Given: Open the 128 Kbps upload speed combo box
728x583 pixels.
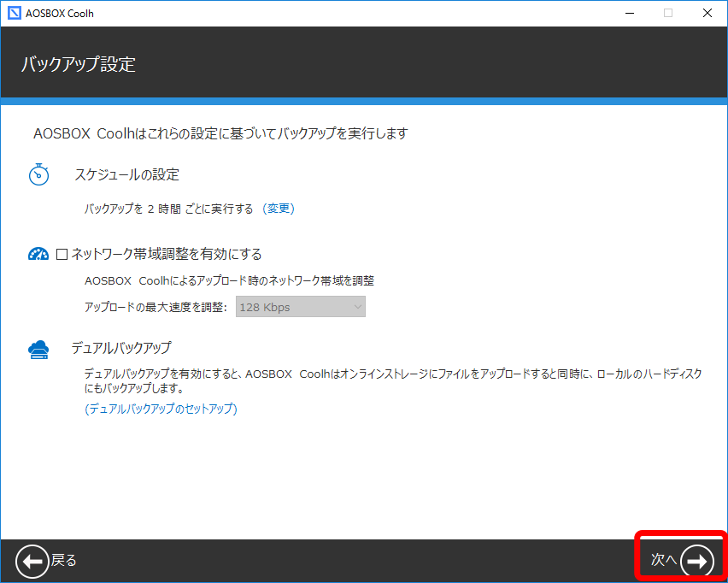Looking at the screenshot, I should point(300,307).
